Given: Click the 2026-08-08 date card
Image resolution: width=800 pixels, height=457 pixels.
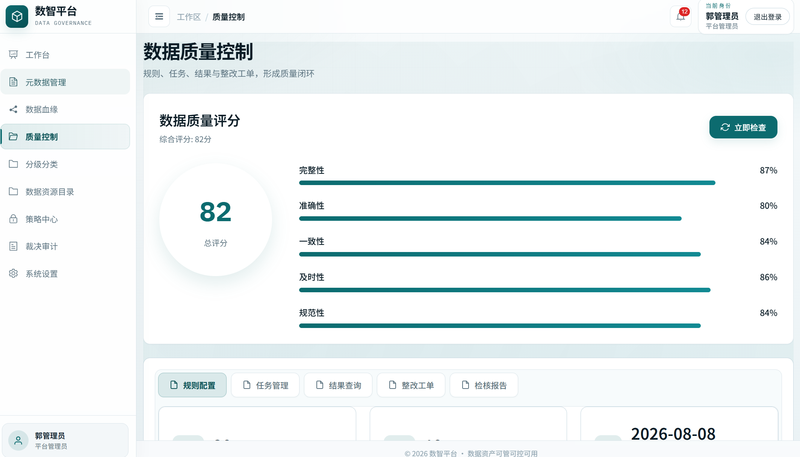Looking at the screenshot, I should [x=679, y=423].
